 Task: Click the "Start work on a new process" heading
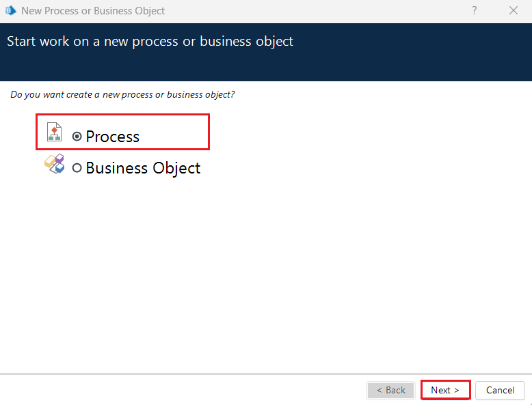[150, 42]
